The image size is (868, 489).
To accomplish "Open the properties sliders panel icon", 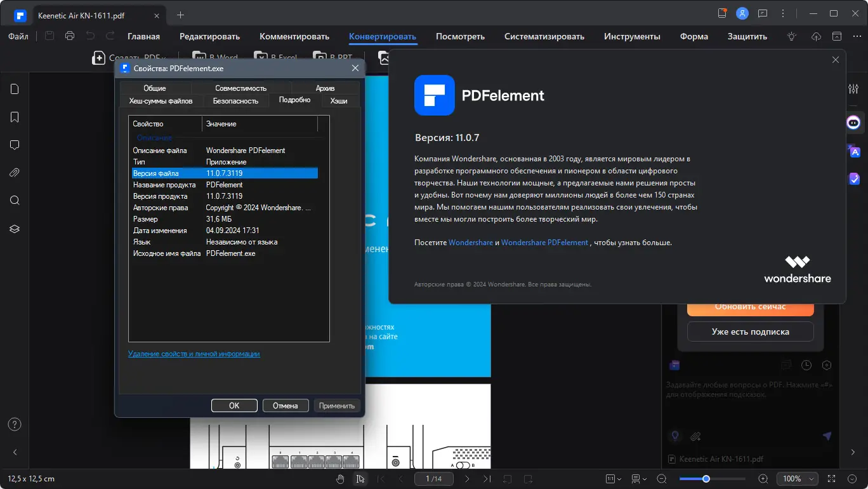I will (853, 90).
